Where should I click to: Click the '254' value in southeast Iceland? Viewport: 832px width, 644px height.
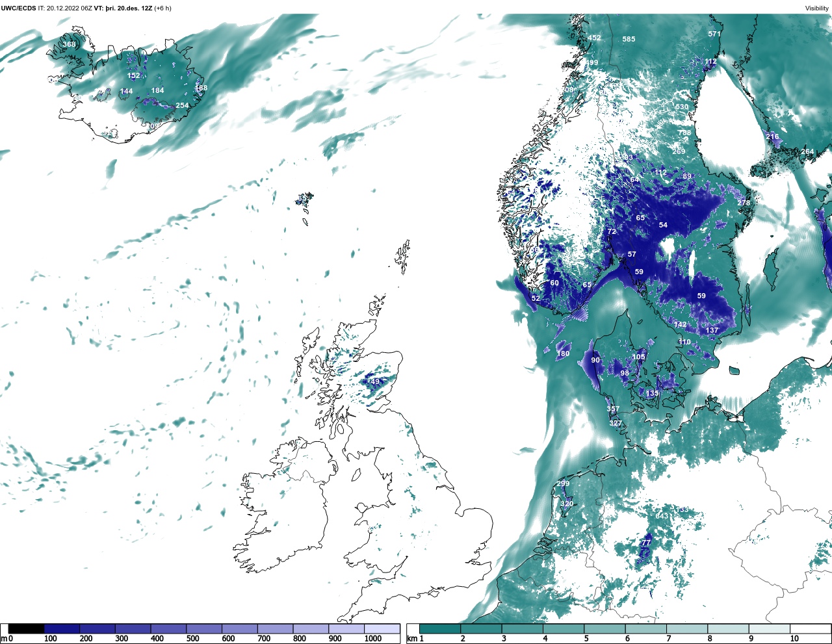(182, 106)
